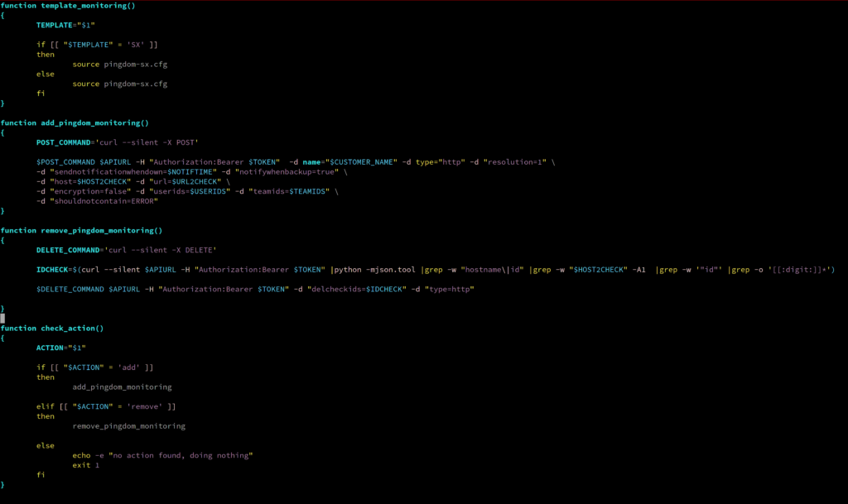848x504 pixels.
Task: Click name="$CUSTOMER_NAME" parameter
Action: 350,162
